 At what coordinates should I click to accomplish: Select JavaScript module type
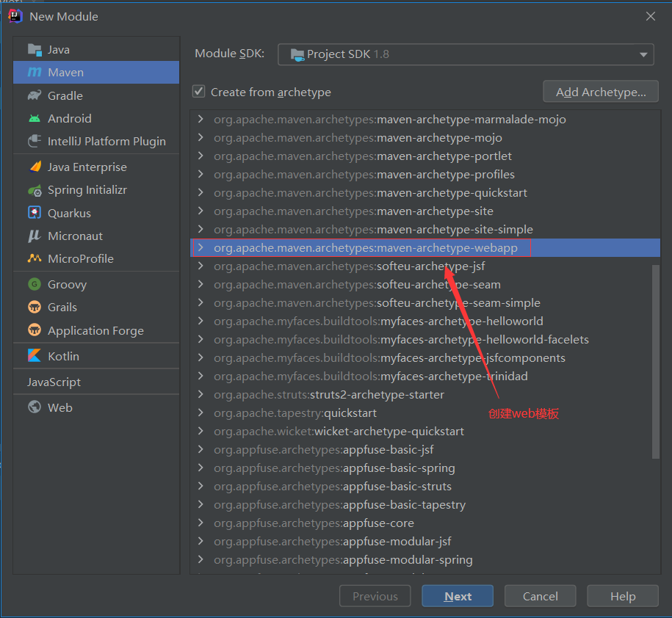[x=96, y=382]
